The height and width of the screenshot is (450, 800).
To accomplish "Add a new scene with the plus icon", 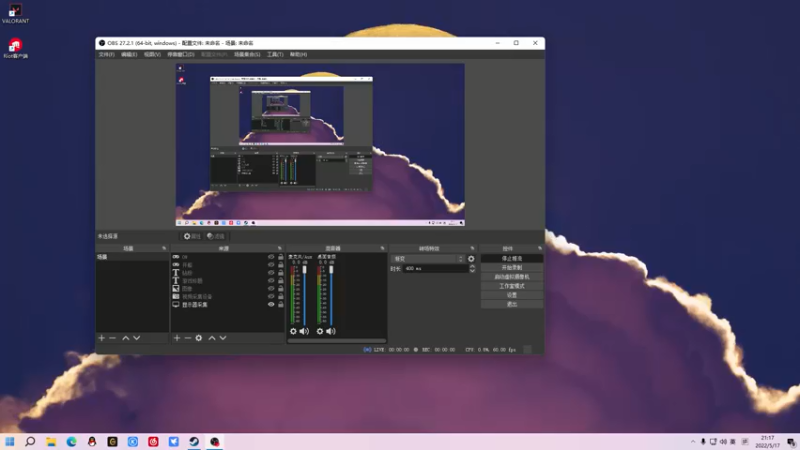I will coord(102,338).
